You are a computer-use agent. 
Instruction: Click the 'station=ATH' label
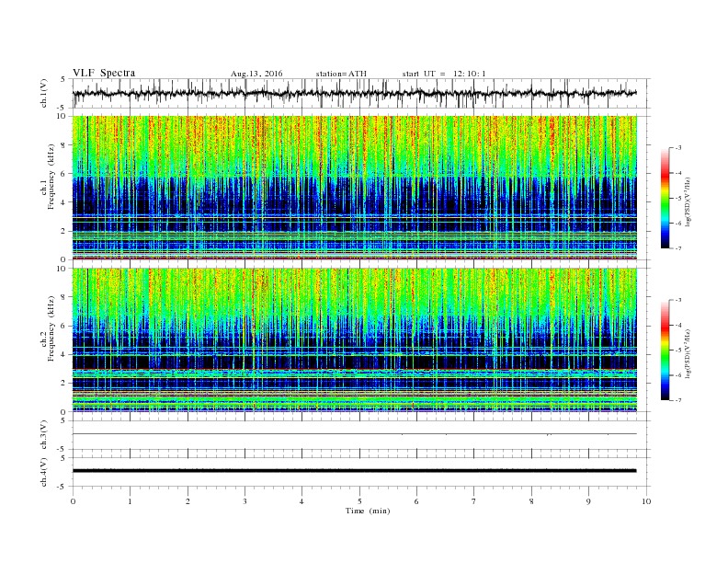[341, 74]
